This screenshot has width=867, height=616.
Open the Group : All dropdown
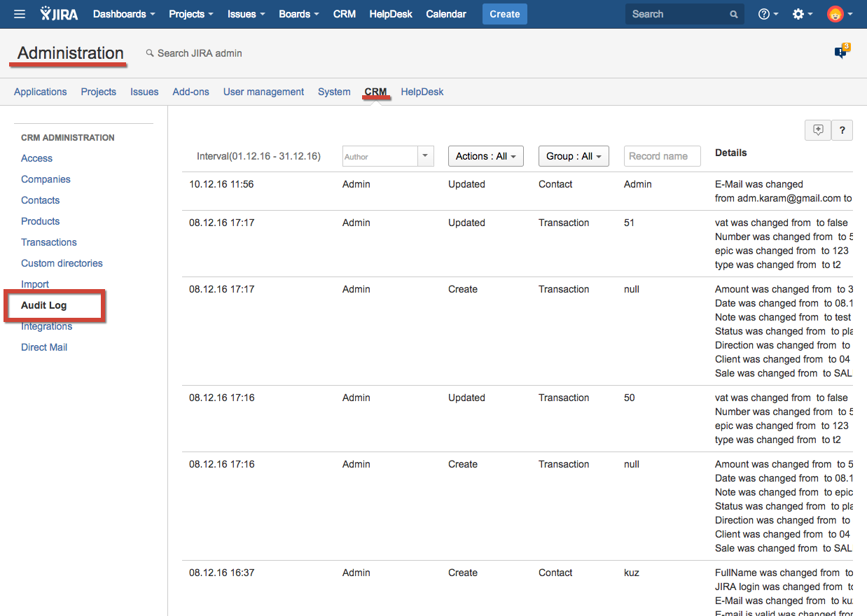pos(573,156)
